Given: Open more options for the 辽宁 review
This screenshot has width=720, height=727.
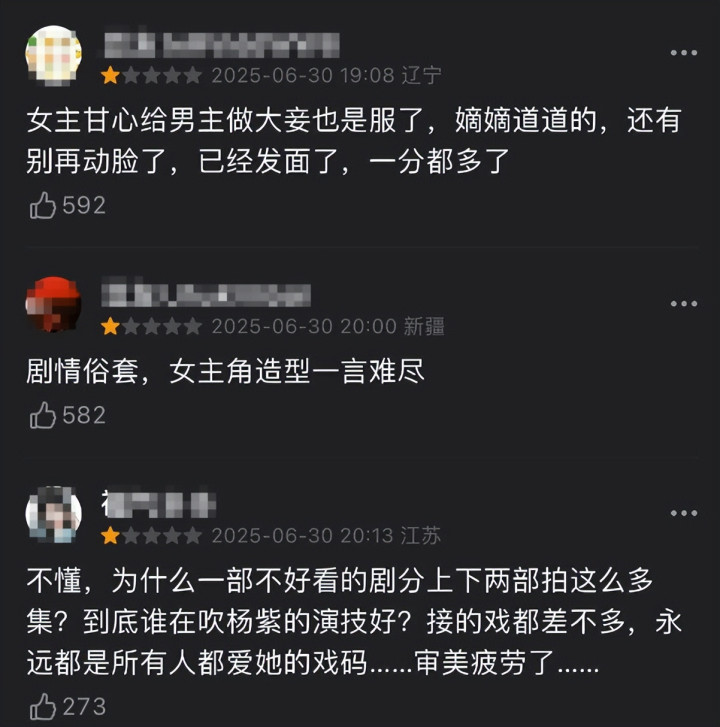Looking at the screenshot, I should point(684,53).
